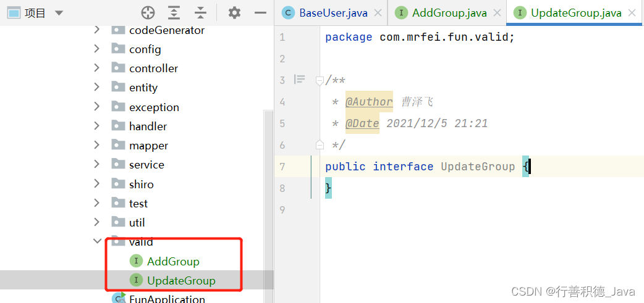The width and height of the screenshot is (644, 303).
Task: Select the service package
Action: (x=146, y=165)
